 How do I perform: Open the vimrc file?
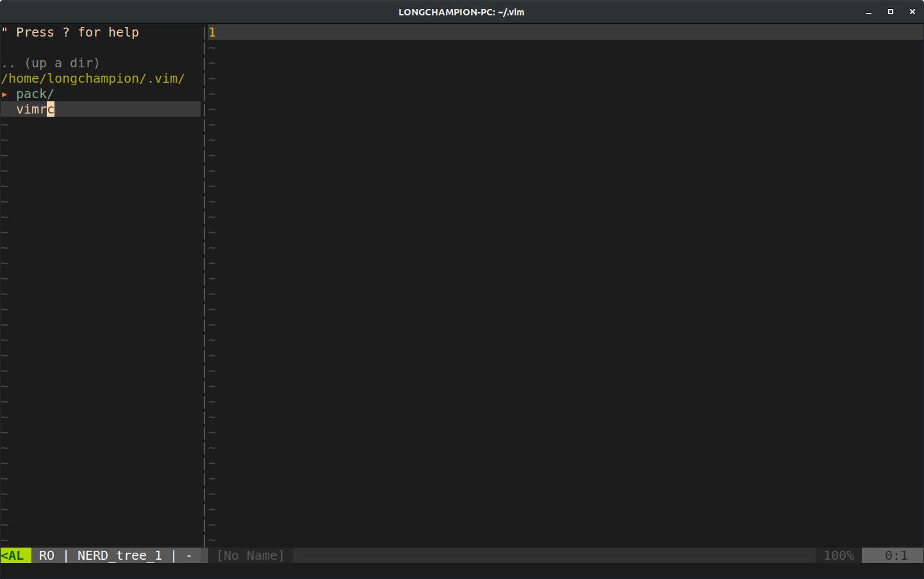click(x=33, y=109)
